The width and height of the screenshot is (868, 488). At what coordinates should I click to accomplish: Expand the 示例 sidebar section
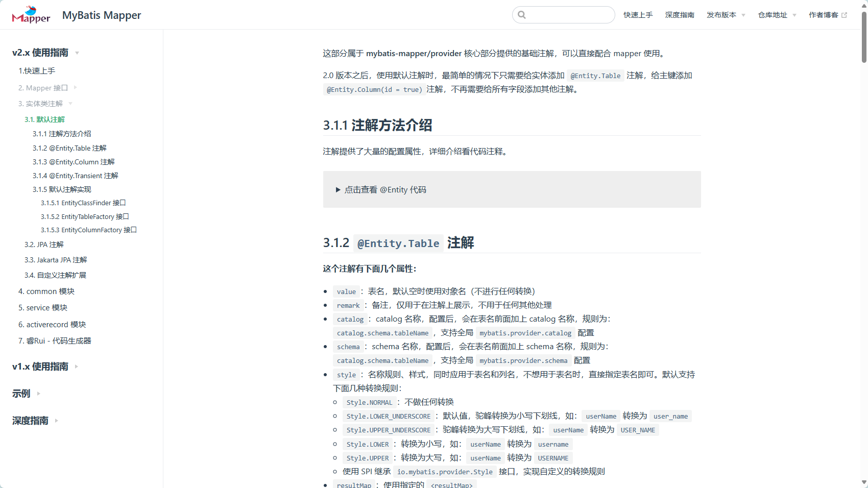pos(26,394)
